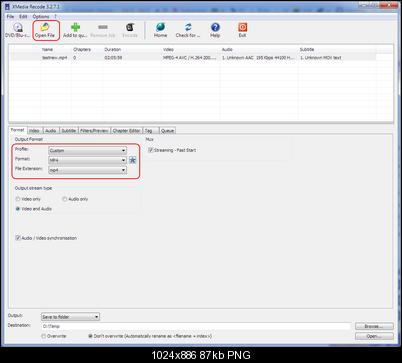Click the 02:05:59 duration cell
The width and height of the screenshot is (402, 363).
click(x=113, y=58)
